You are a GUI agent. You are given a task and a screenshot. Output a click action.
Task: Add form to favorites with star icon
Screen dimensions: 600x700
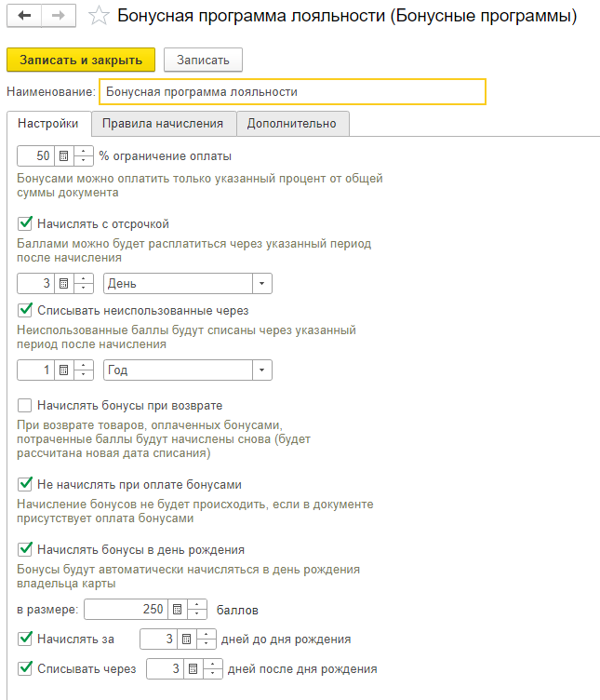pos(99,16)
